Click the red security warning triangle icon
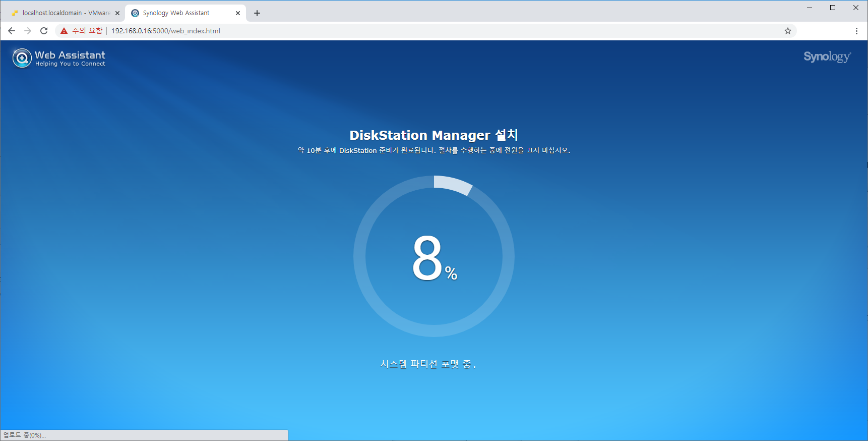 [x=64, y=31]
